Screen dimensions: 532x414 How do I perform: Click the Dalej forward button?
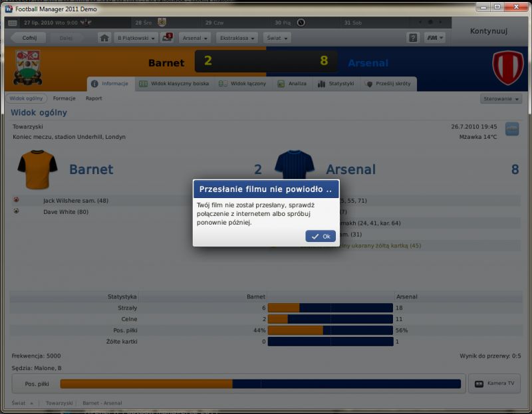click(x=65, y=38)
